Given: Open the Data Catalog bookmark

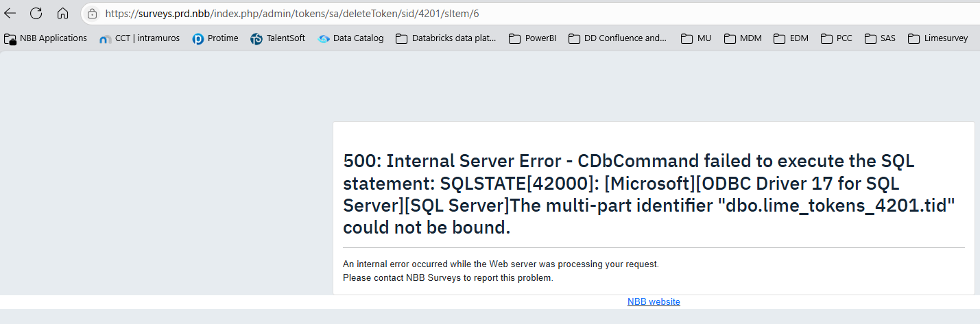Looking at the screenshot, I should (x=350, y=38).
